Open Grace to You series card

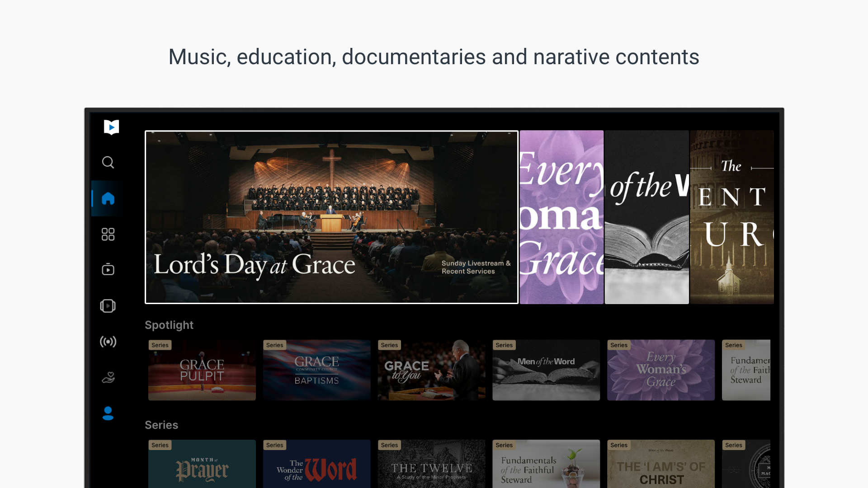[x=432, y=370]
